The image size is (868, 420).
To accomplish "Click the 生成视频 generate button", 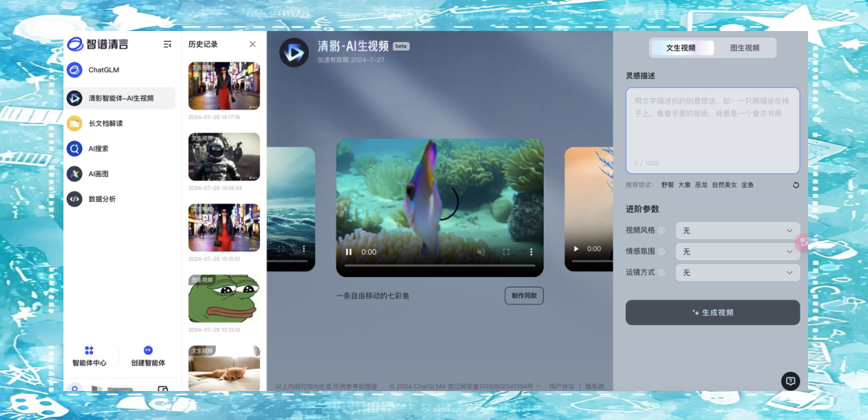I will point(713,312).
